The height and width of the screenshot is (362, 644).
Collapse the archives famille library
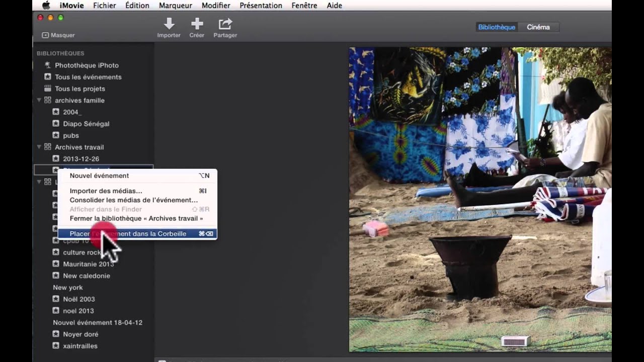39,101
